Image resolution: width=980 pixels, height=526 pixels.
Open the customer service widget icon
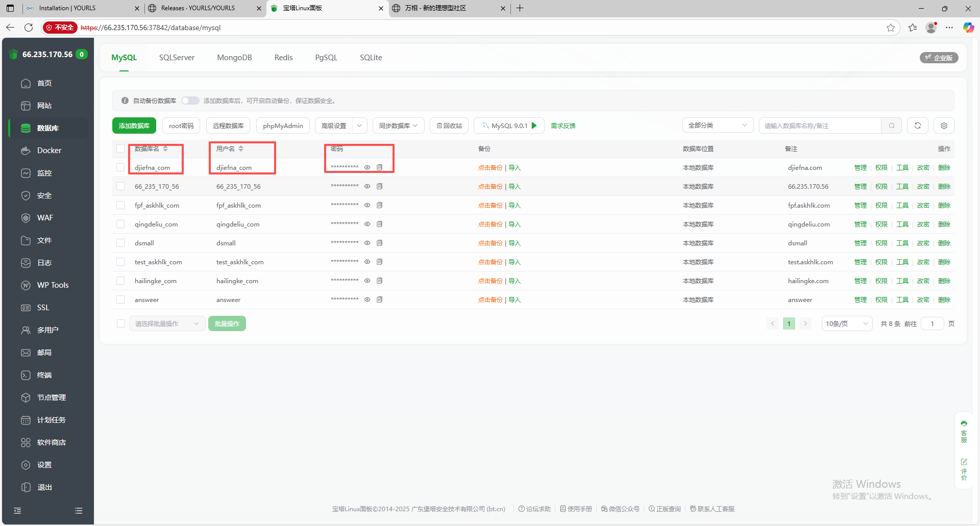click(964, 432)
